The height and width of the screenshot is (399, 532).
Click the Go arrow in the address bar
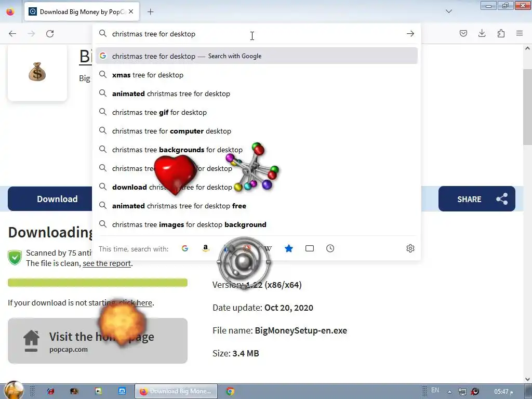pos(410,34)
